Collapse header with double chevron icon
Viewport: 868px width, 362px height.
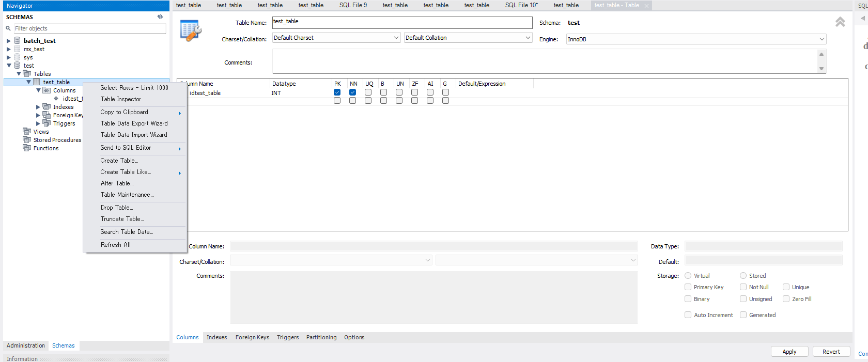[840, 22]
